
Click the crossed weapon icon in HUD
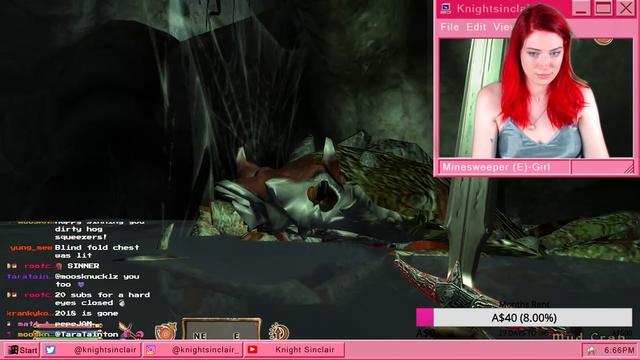pos(131,331)
